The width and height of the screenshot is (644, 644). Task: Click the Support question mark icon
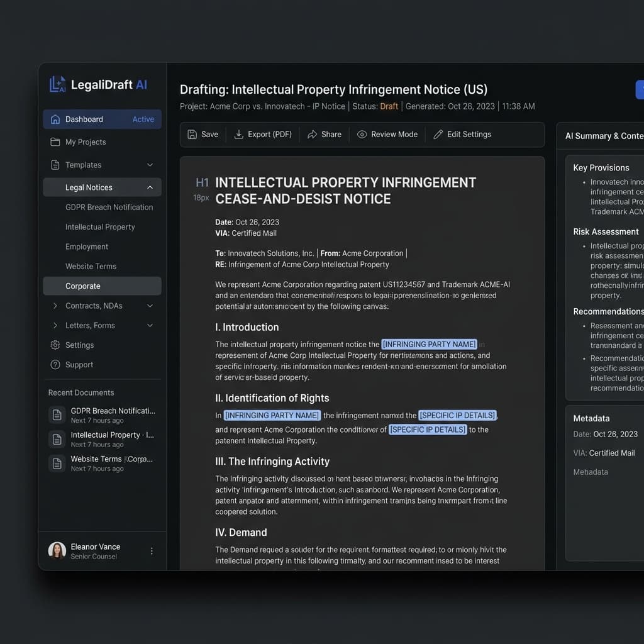(55, 365)
